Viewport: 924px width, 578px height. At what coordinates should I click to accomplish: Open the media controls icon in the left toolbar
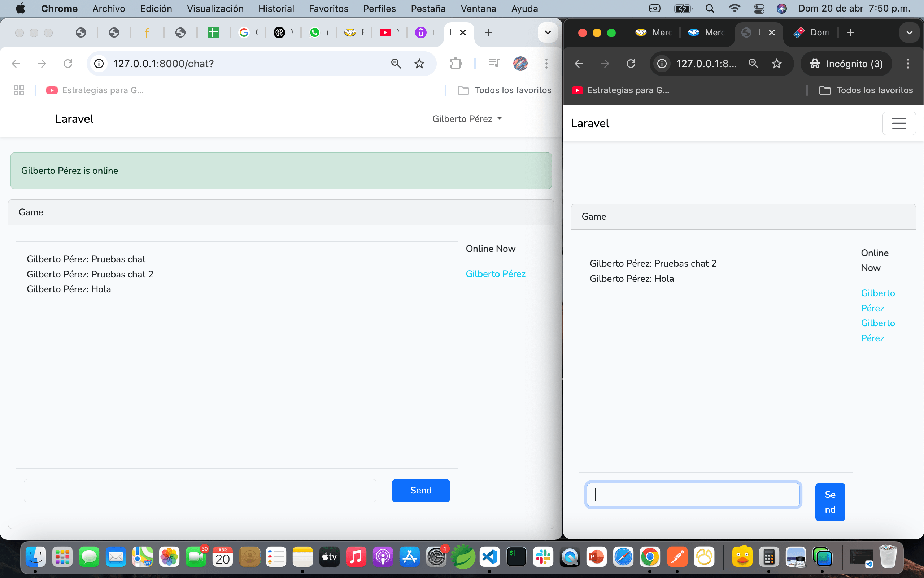[x=494, y=64]
